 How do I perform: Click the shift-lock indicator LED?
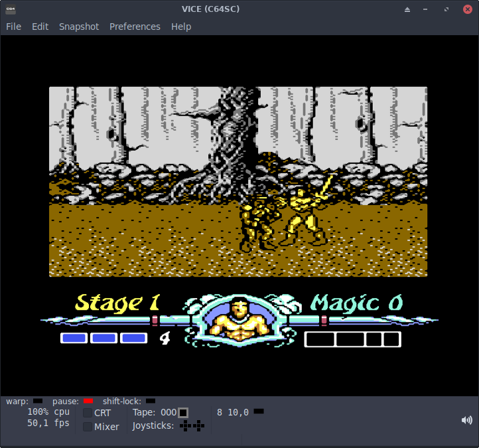pos(151,401)
